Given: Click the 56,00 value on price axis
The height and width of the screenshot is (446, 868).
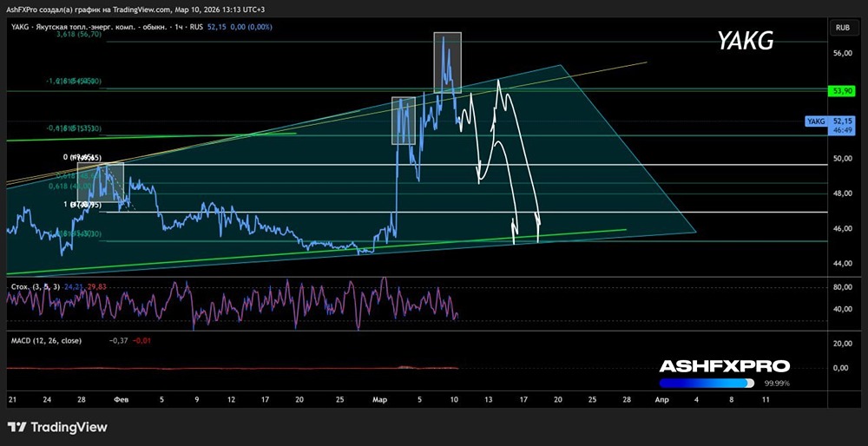Looking at the screenshot, I should (842, 54).
